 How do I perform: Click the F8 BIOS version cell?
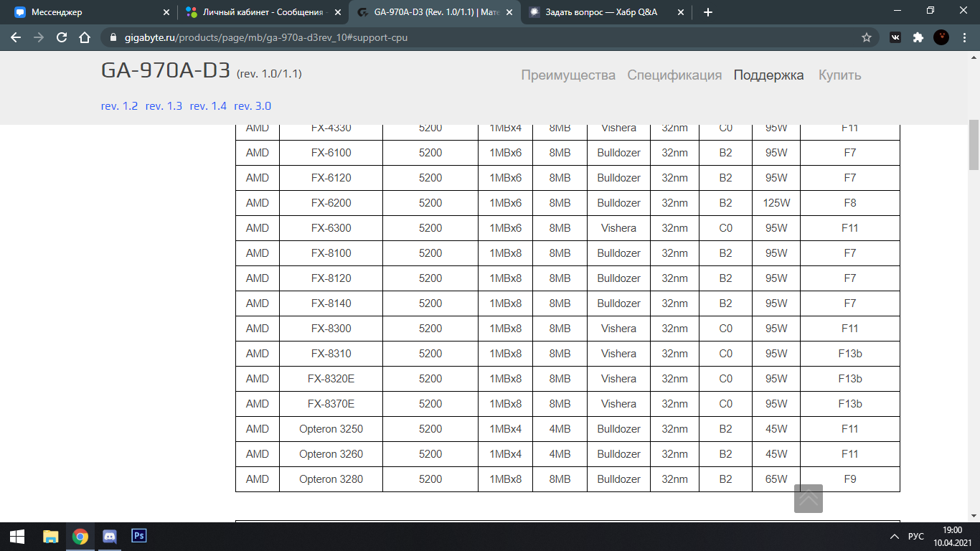coord(850,203)
